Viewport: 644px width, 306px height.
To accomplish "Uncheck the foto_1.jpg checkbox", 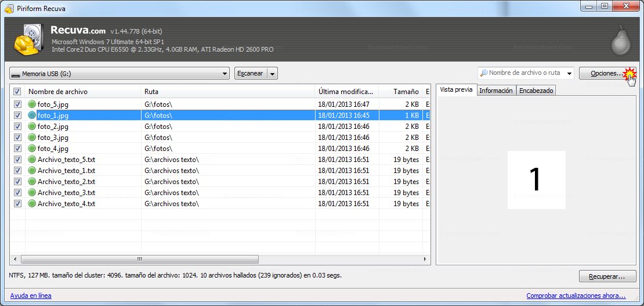I will [17, 116].
